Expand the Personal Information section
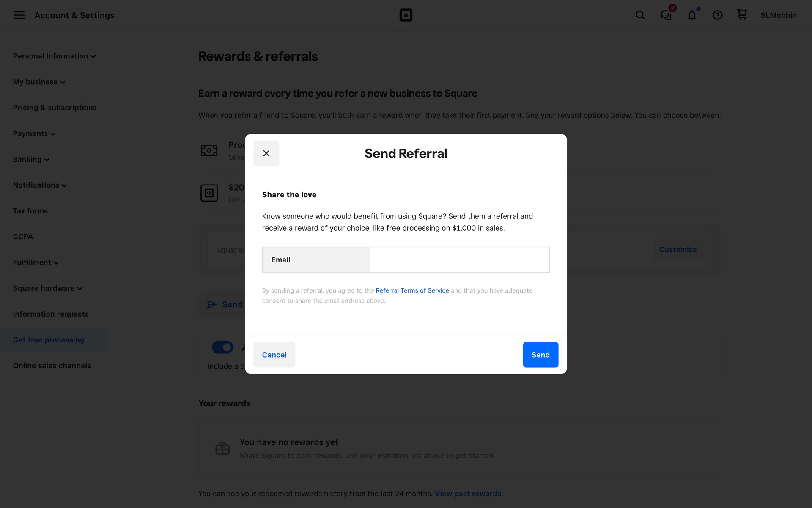Screen dimensions: 812x508 [54, 56]
